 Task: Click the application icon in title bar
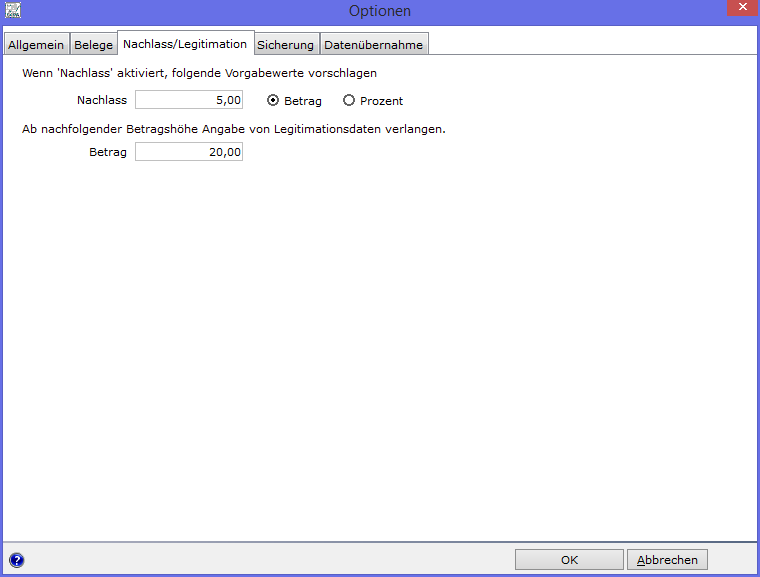pyautogui.click(x=13, y=11)
